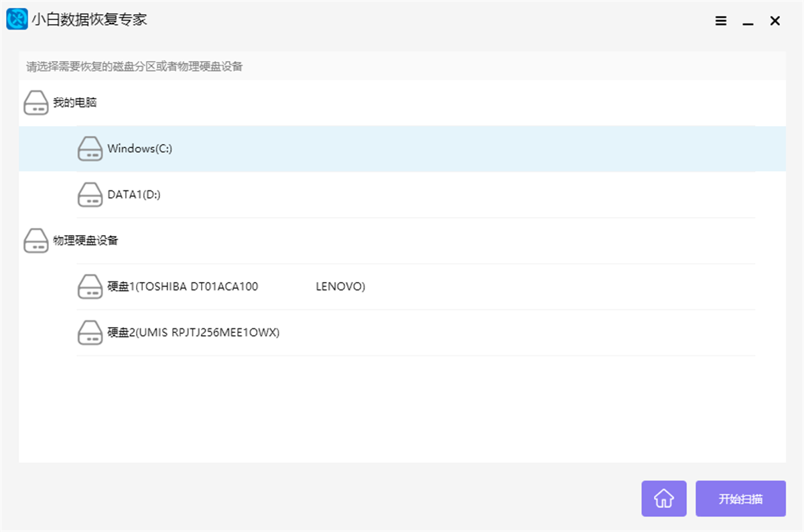
Task: Open the hamburger menu in title bar
Action: 721,21
